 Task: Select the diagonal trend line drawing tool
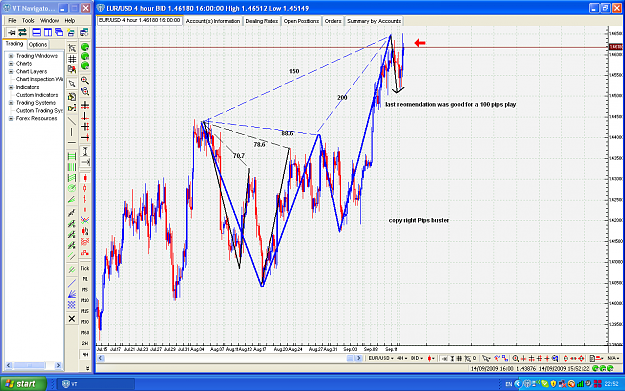pos(72,121)
